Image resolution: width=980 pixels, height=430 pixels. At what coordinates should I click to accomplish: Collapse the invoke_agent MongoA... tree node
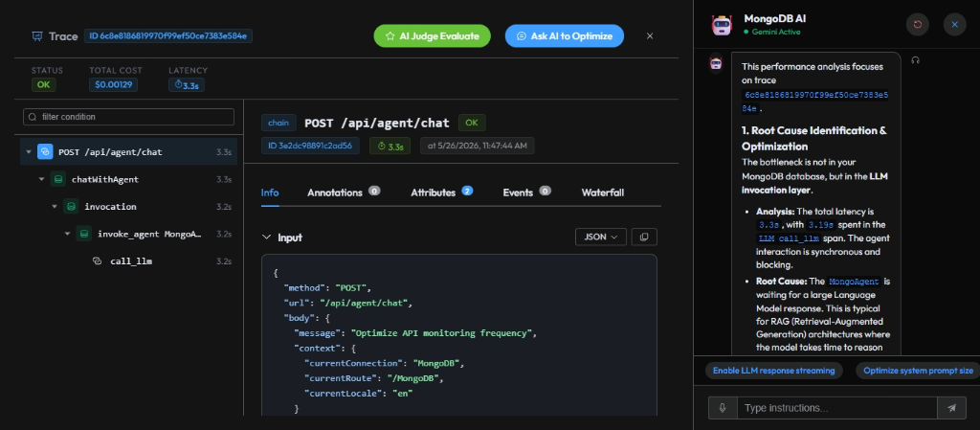coord(68,234)
